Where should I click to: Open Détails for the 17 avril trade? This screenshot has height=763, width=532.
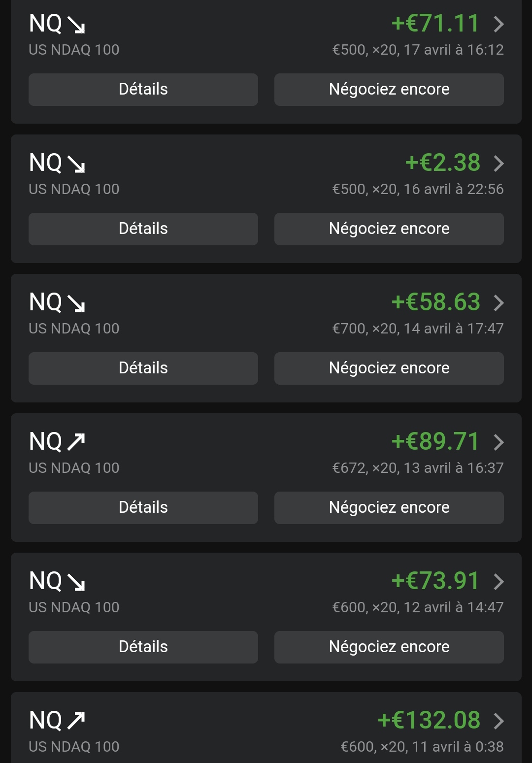(143, 90)
